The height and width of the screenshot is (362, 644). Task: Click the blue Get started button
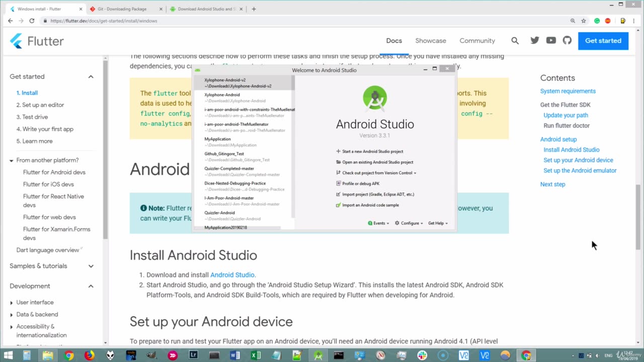tap(603, 41)
